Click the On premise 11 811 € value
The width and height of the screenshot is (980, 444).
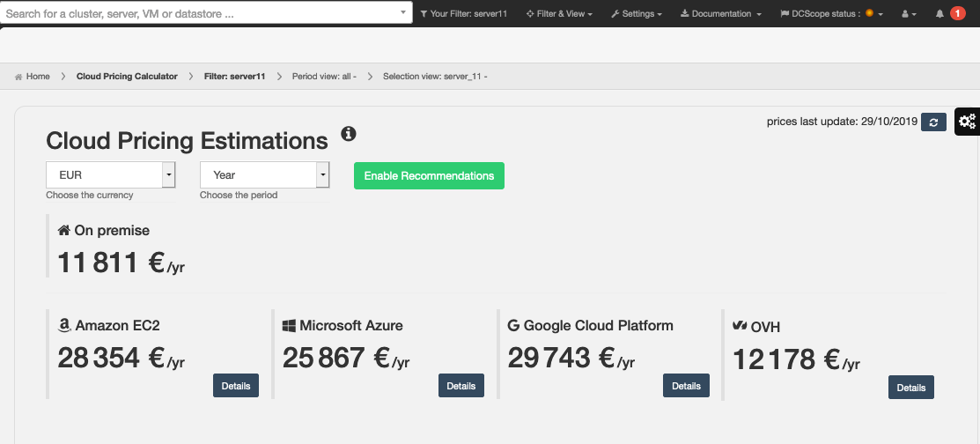click(x=121, y=263)
